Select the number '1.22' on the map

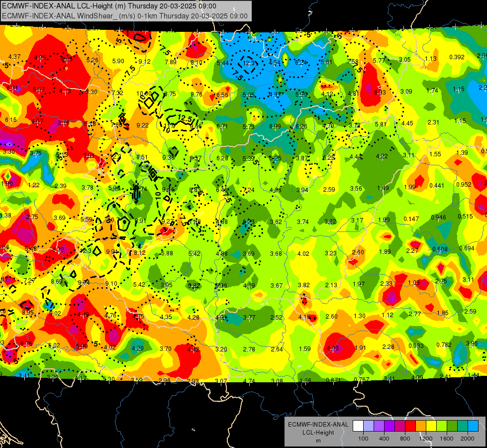tap(34, 185)
